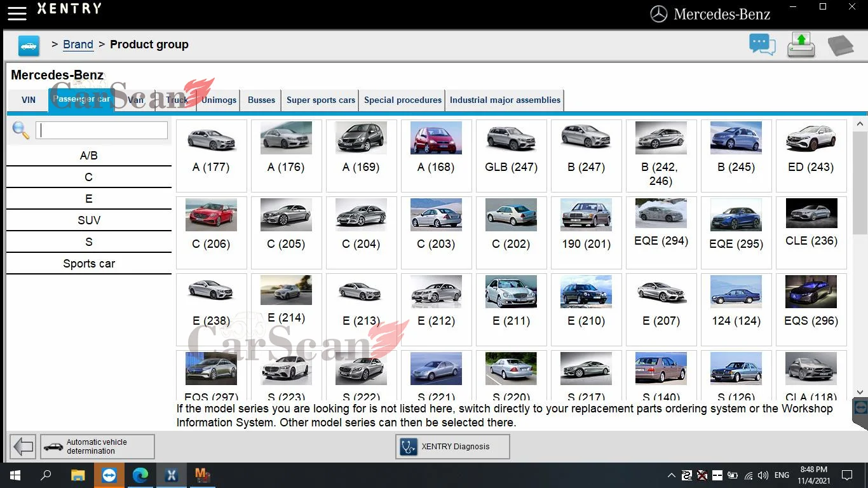Pick the C (204) model tile
The image size is (868, 488).
362,233
